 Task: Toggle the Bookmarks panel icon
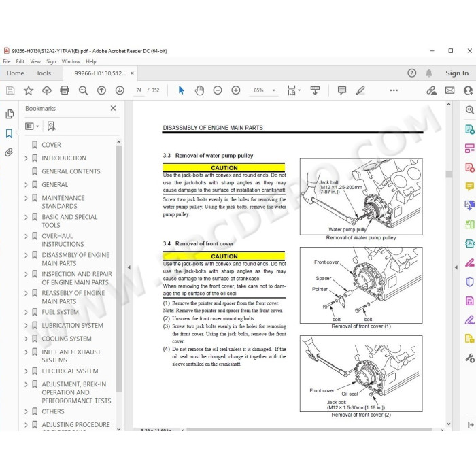[9, 133]
